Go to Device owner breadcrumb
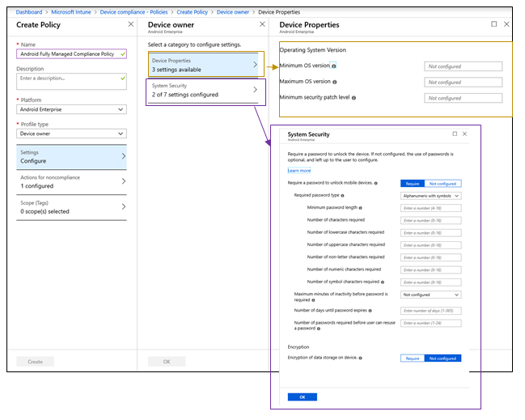Viewport: 525px width, 420px height. point(233,12)
